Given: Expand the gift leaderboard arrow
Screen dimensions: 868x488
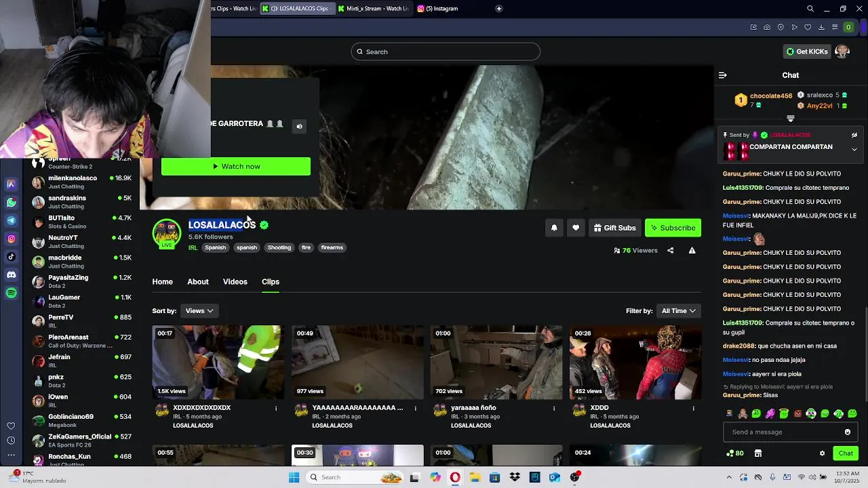Looking at the screenshot, I should pyautogui.click(x=791, y=119).
